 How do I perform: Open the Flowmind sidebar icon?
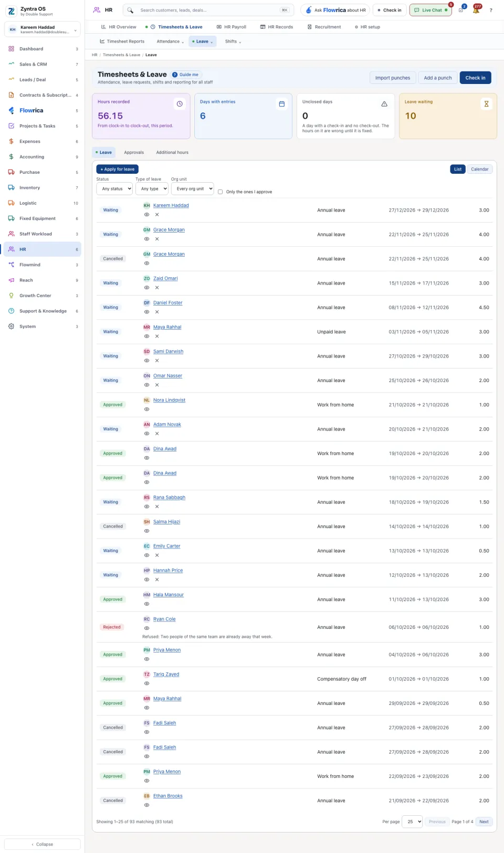[x=11, y=265]
